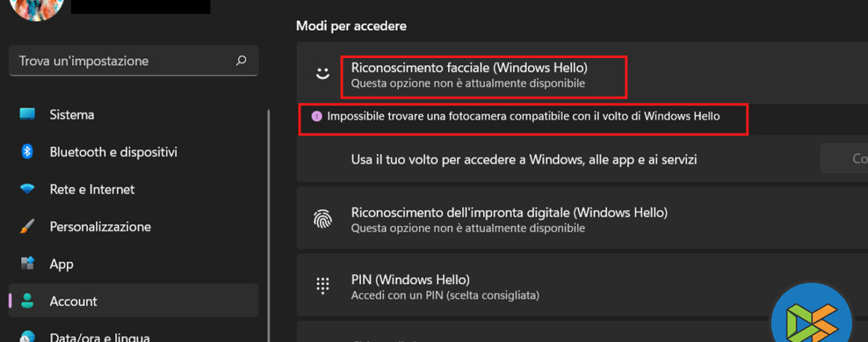
Task: Click the Rete e Internet wifi icon
Action: tap(27, 189)
